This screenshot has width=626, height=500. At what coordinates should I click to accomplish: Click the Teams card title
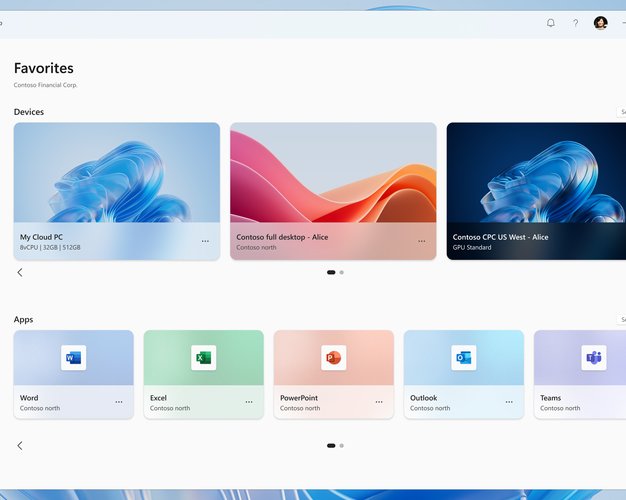click(551, 398)
